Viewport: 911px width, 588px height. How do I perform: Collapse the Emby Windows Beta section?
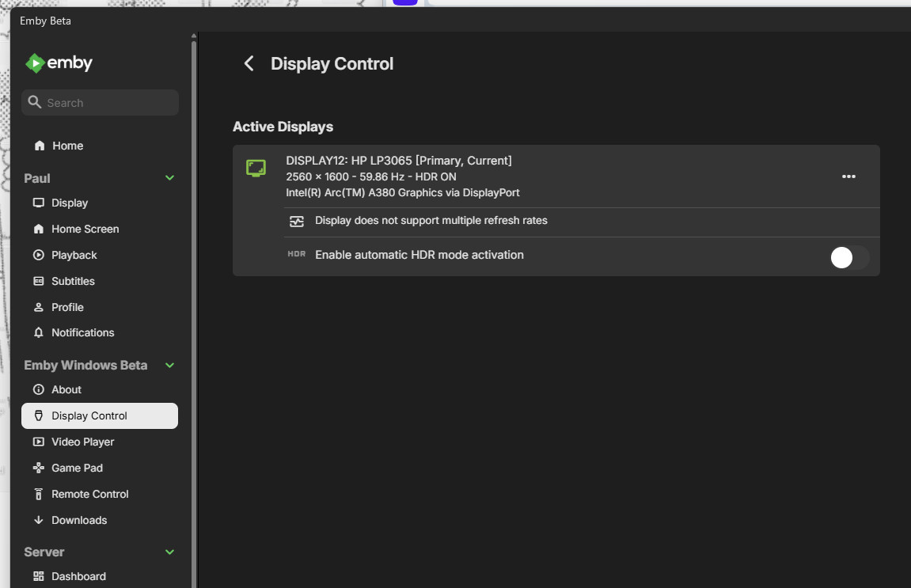(169, 366)
